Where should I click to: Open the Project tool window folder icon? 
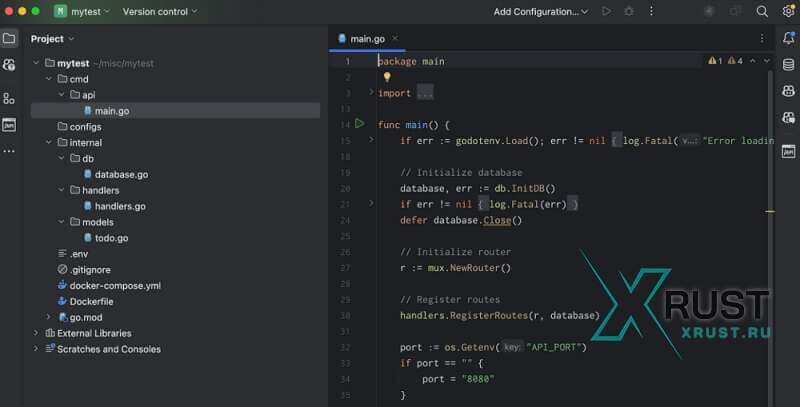pyautogui.click(x=9, y=38)
